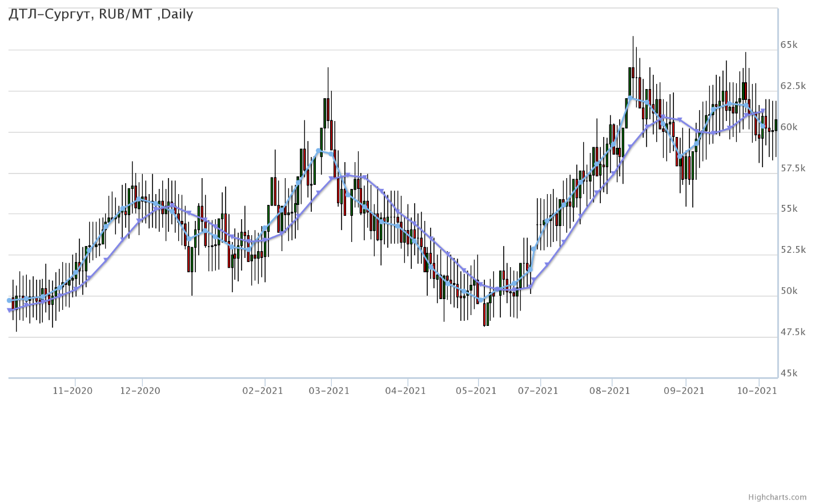Click the 65k price axis label
Viewport: 815px width, 504px height.
tap(789, 45)
